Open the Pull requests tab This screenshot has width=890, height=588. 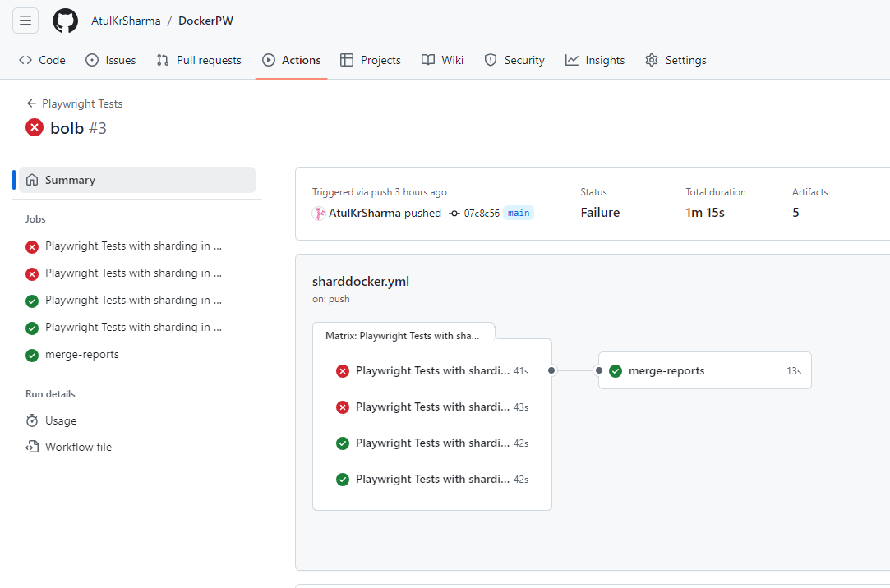pos(198,59)
